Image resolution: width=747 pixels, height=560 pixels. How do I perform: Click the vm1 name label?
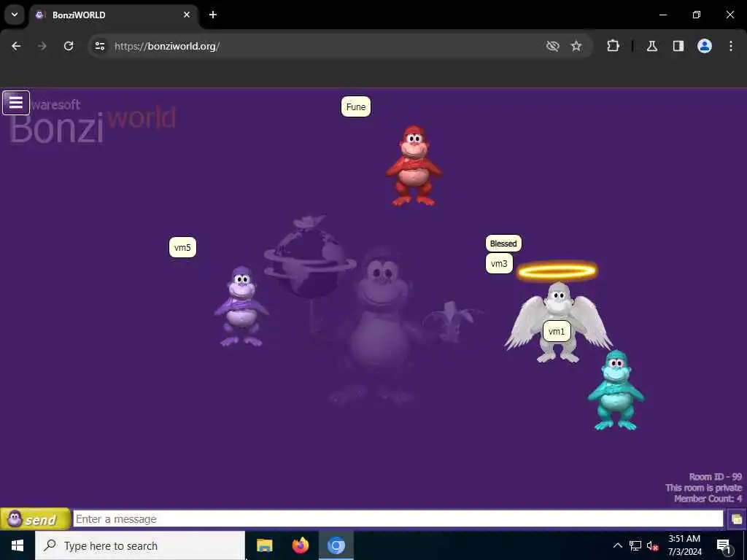tap(557, 331)
